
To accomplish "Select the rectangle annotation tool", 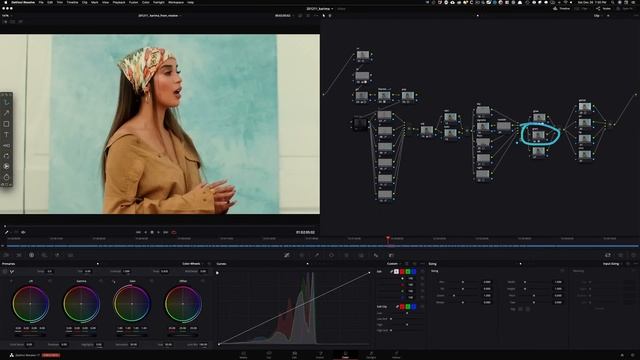I will click(6, 124).
